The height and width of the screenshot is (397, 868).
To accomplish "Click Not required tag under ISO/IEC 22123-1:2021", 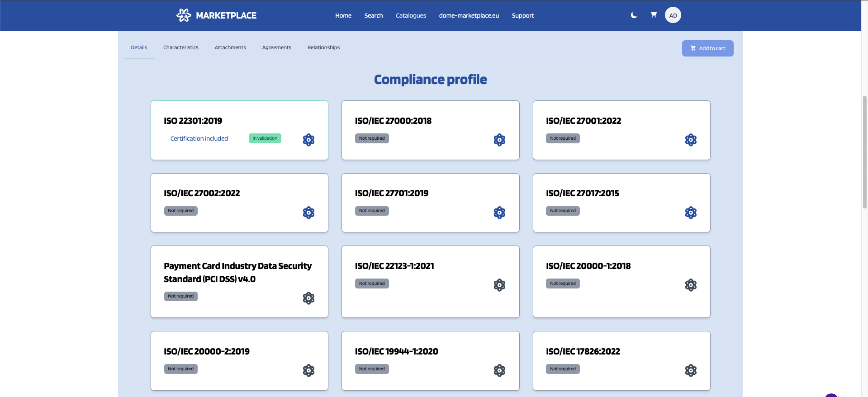I will 372,284.
